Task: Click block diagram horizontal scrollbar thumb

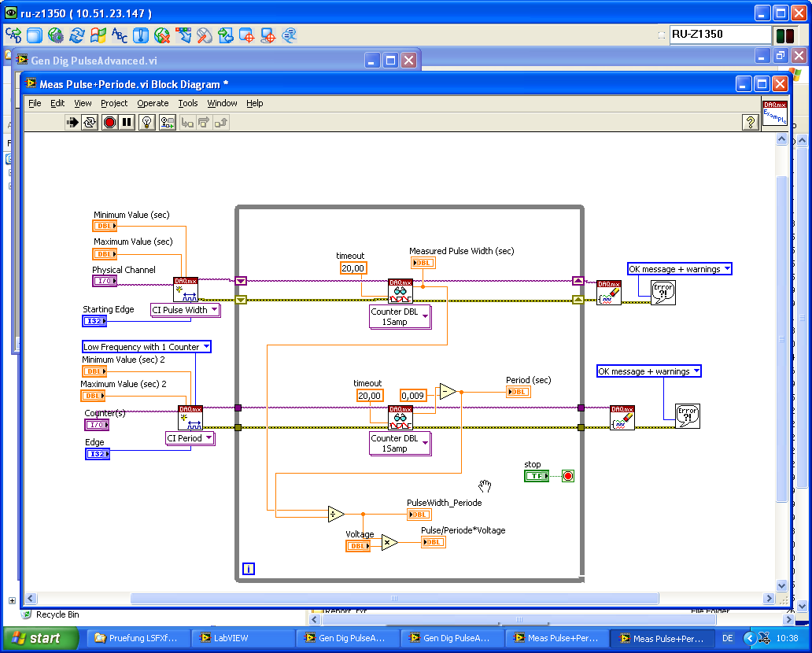Action: (394, 598)
